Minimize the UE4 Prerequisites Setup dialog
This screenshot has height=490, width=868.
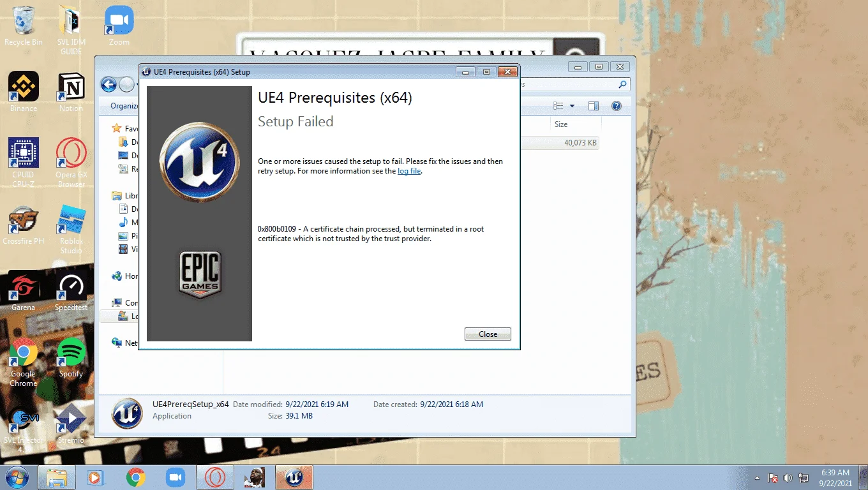tap(465, 71)
